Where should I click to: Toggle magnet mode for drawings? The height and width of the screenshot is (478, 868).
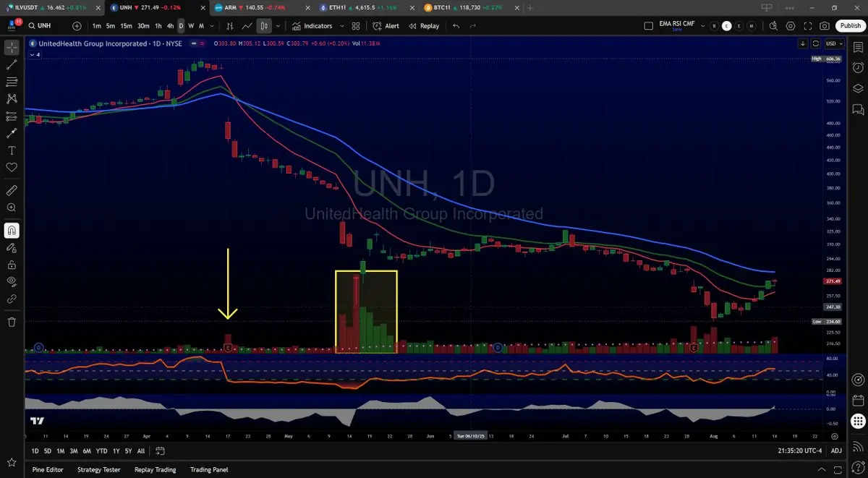(12, 231)
